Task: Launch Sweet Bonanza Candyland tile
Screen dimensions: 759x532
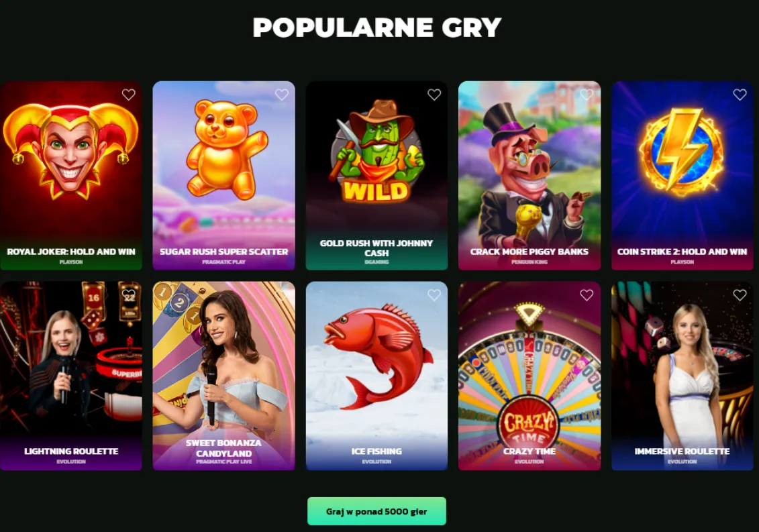Action: pos(223,376)
